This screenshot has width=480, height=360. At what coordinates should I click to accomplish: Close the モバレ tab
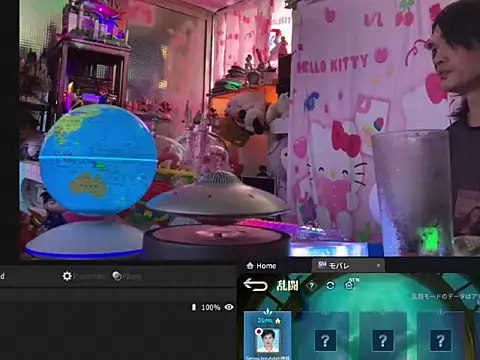point(378,266)
